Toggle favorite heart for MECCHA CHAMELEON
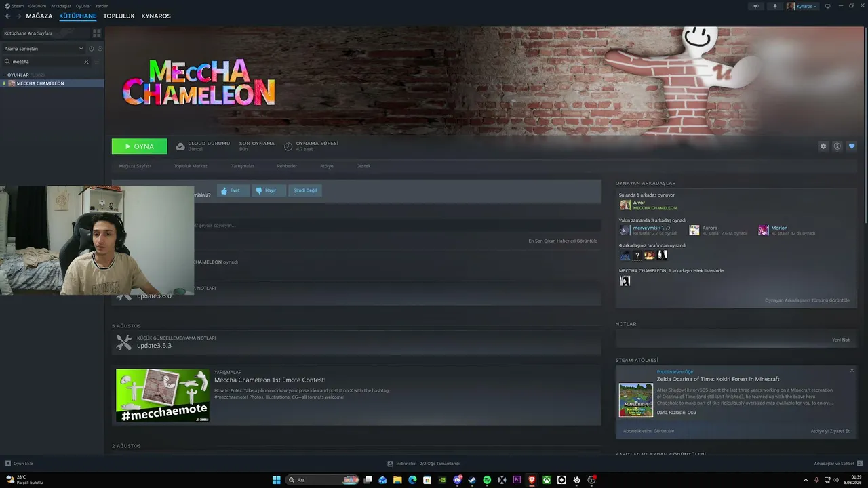Screen dimensions: 868x488 852,146
